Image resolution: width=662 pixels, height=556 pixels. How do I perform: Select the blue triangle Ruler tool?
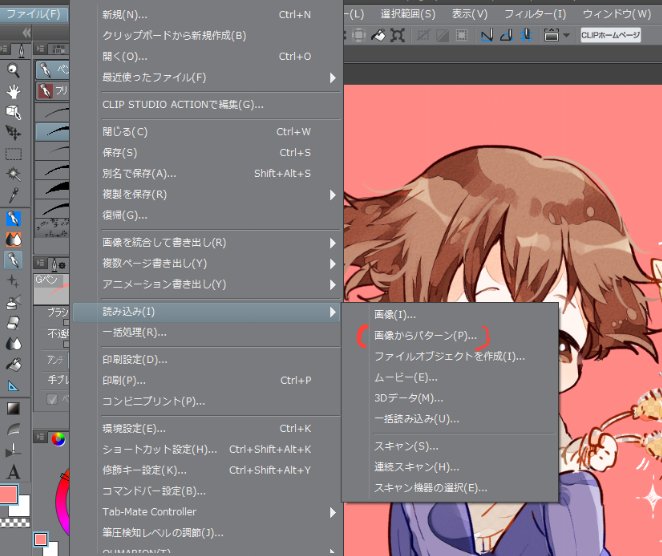[x=14, y=385]
